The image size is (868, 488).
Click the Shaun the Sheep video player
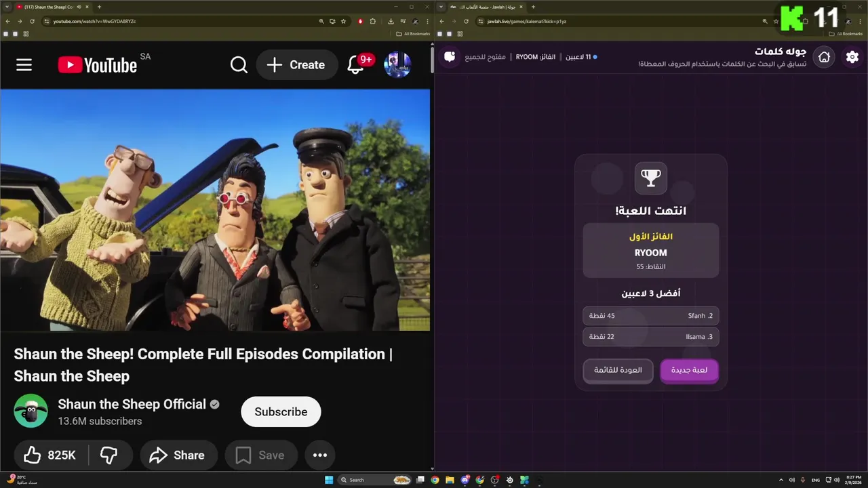(215, 210)
